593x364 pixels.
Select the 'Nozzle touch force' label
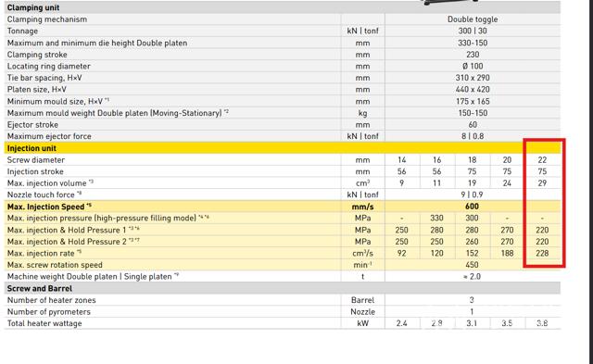[41, 195]
